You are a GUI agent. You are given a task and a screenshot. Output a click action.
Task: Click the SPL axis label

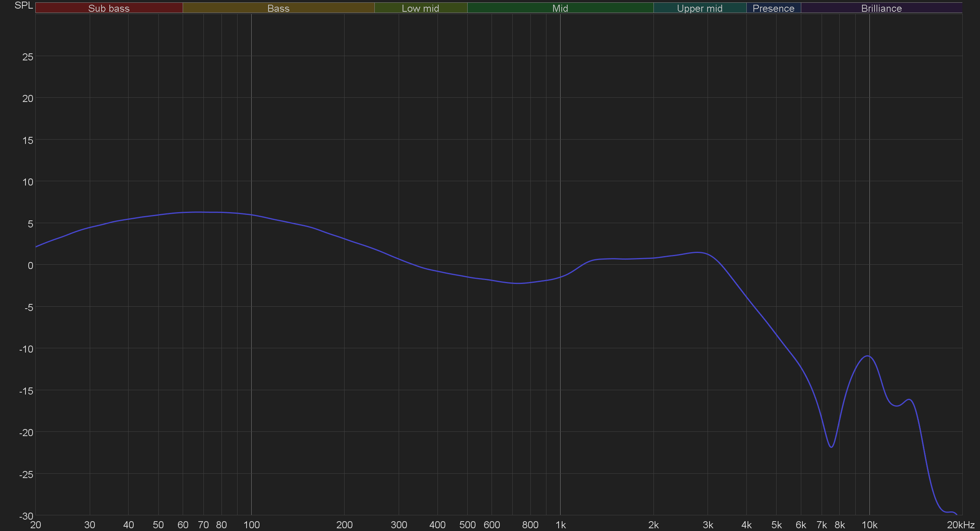(24, 5)
